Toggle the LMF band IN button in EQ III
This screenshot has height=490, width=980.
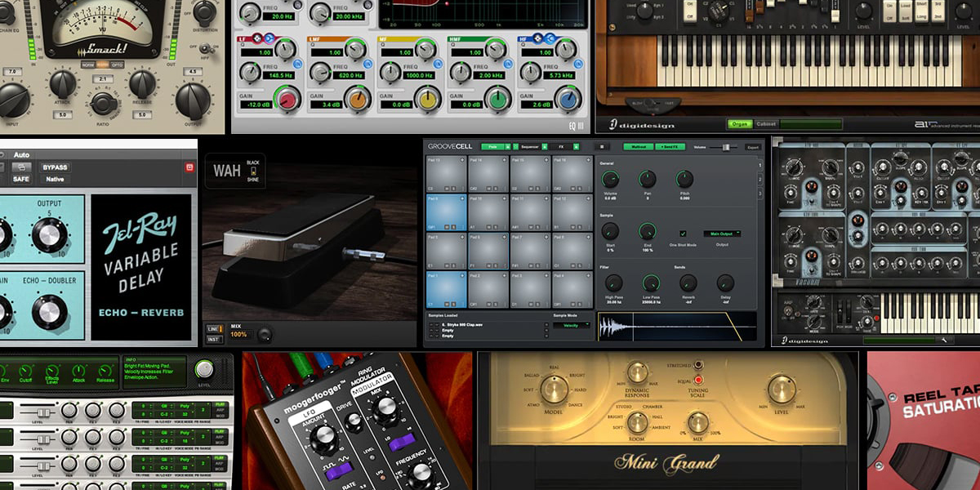pos(368,63)
